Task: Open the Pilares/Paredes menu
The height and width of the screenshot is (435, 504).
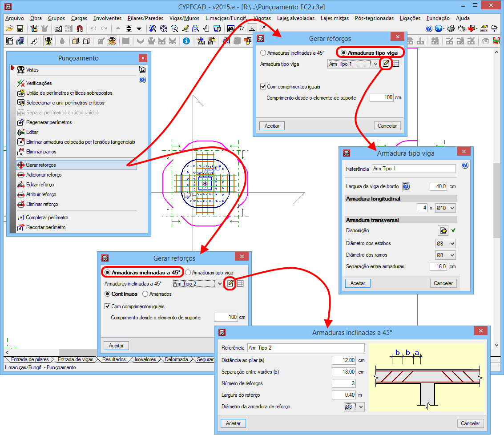Action: coord(145,18)
